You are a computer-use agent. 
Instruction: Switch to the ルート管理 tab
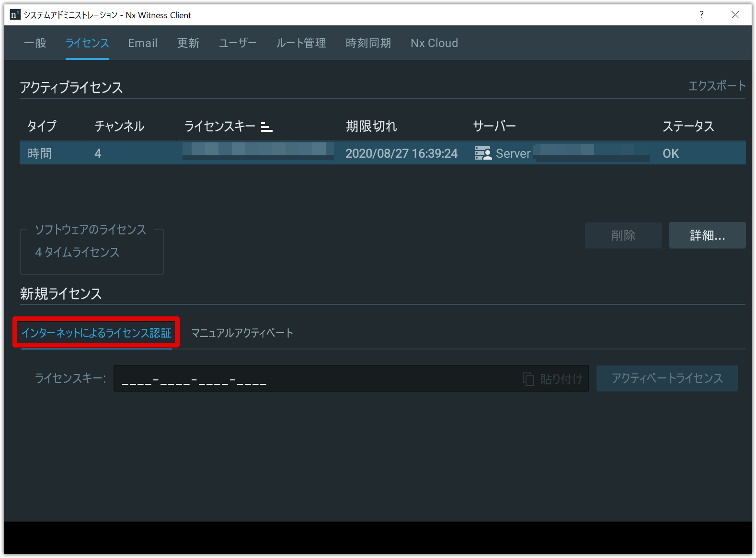click(x=301, y=43)
